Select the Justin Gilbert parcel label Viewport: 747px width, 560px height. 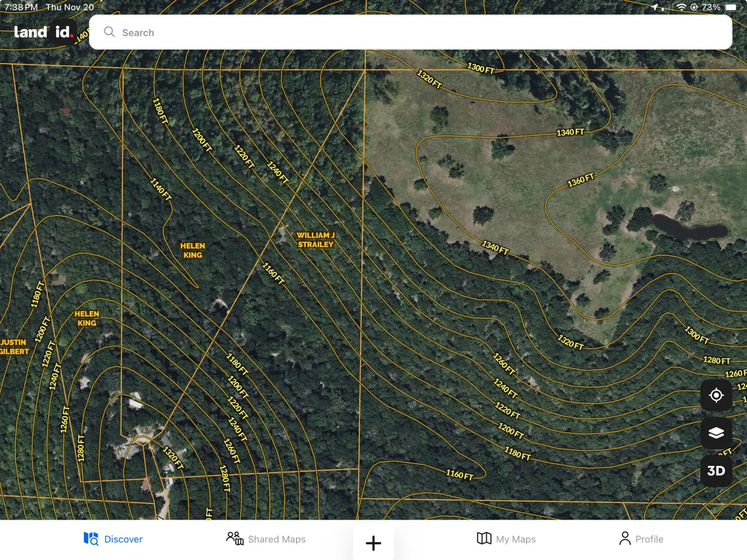(14, 347)
